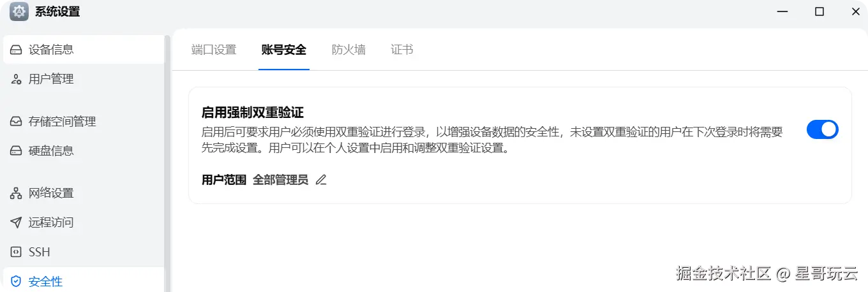Click the 远程访问 paper-plane icon
868x292 pixels.
[x=16, y=223]
